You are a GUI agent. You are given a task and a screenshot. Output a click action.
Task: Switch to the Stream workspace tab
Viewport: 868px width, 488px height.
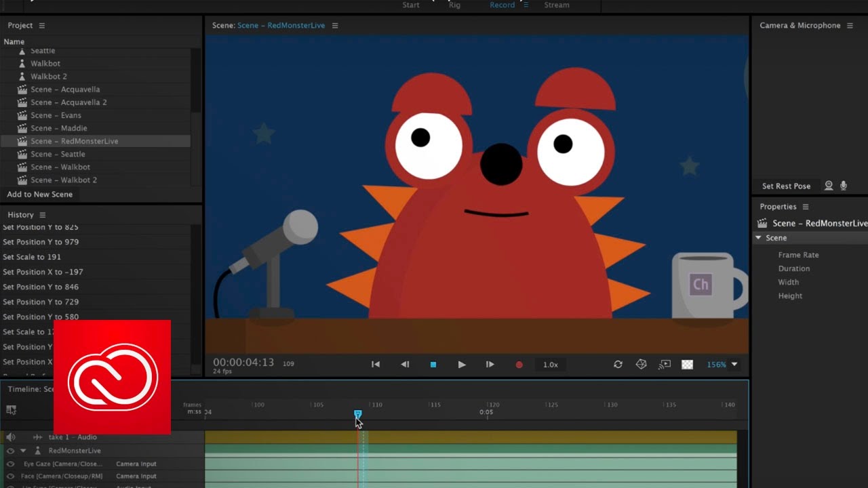[x=556, y=5]
